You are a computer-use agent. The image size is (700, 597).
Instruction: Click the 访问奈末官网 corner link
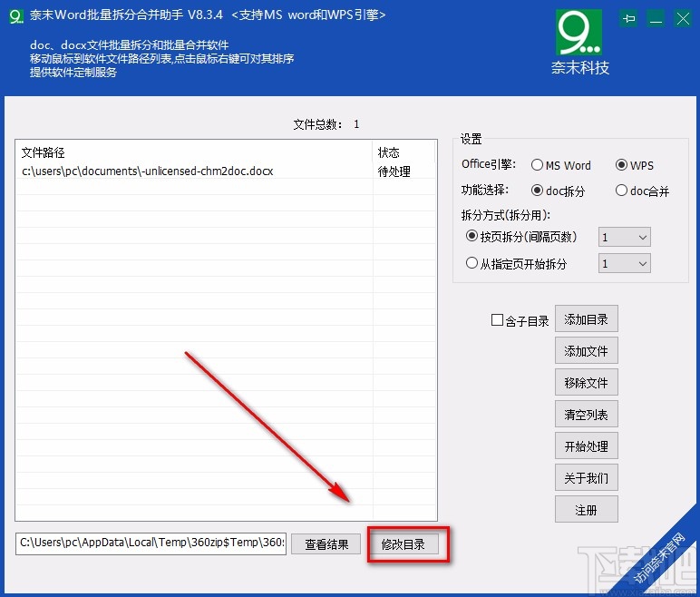[x=658, y=559]
